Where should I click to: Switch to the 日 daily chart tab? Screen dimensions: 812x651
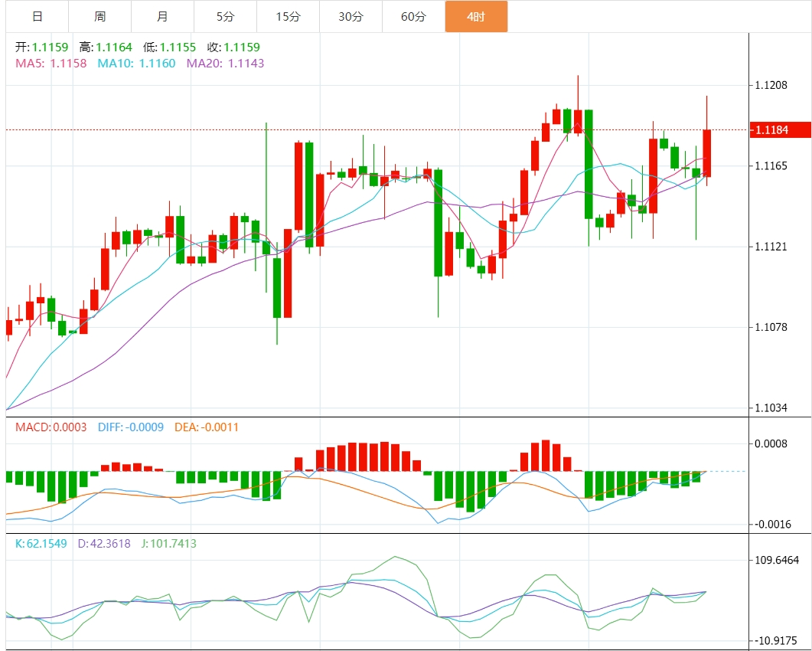[37, 17]
